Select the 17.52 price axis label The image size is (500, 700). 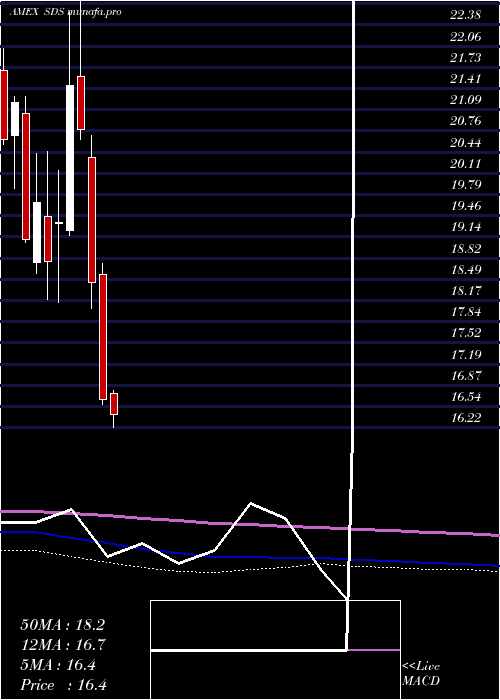pos(466,333)
